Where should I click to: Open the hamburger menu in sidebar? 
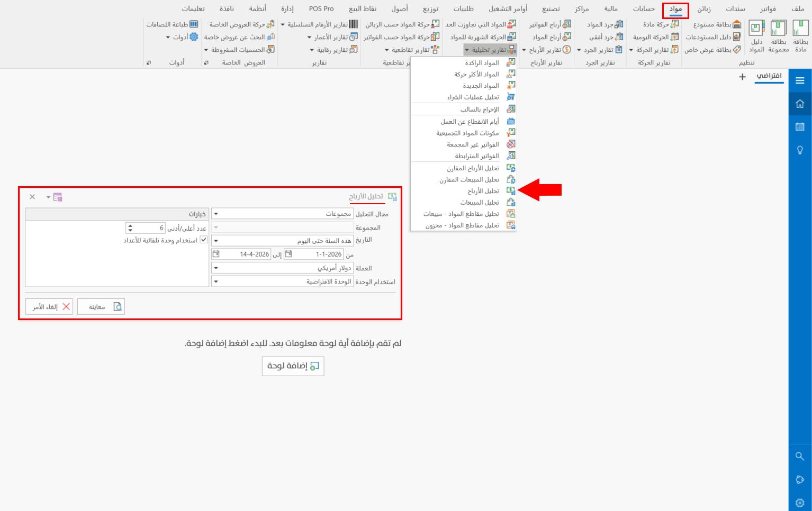coord(800,80)
